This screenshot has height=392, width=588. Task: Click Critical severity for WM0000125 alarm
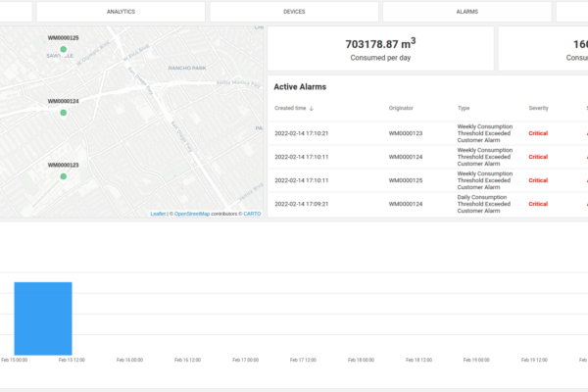point(538,180)
